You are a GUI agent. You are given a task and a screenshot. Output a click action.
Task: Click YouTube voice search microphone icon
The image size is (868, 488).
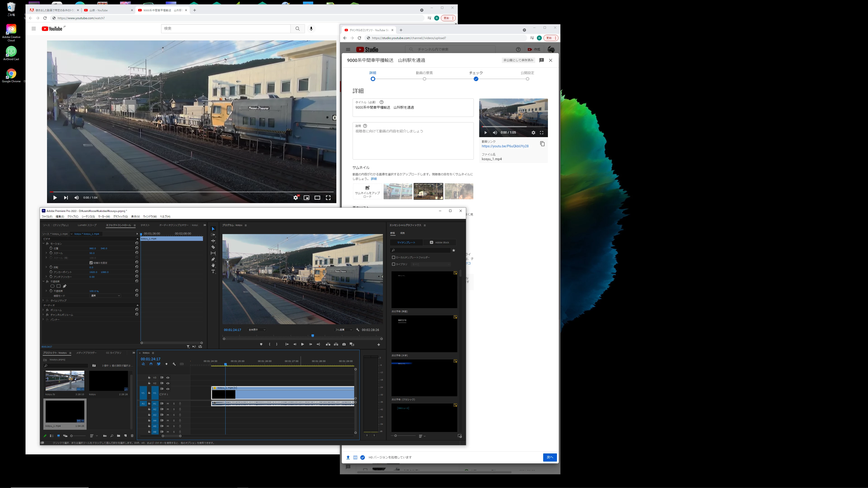click(x=311, y=29)
